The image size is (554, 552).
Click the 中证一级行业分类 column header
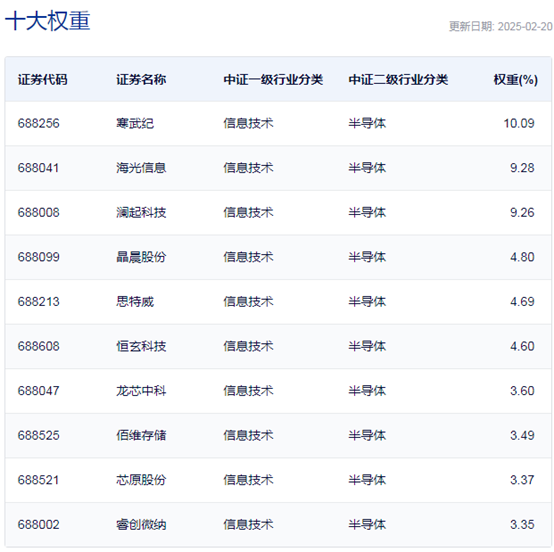point(273,80)
